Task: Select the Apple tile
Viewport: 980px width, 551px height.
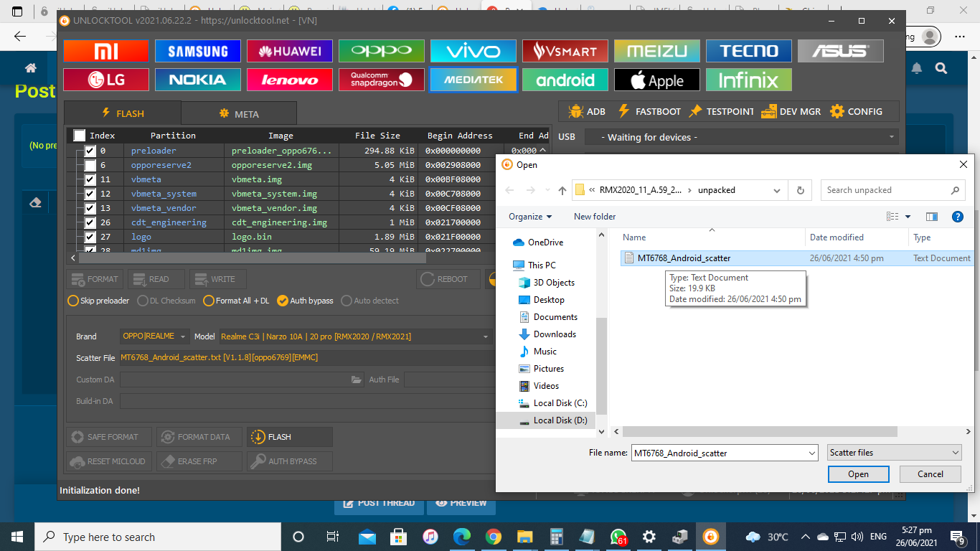Action: (657, 80)
